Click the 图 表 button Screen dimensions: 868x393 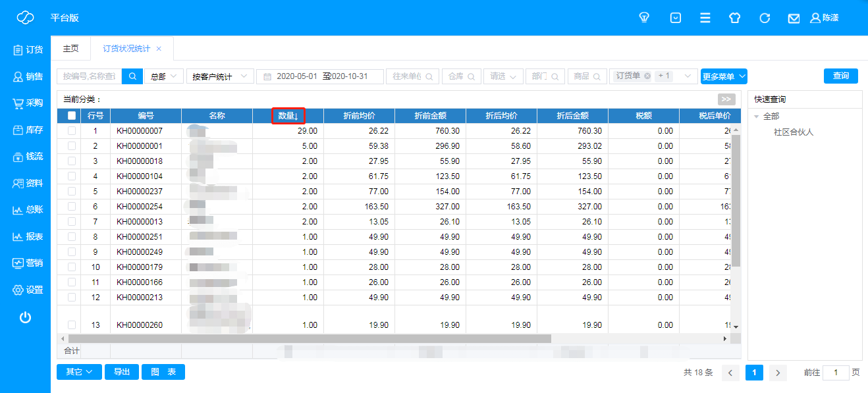[163, 372]
